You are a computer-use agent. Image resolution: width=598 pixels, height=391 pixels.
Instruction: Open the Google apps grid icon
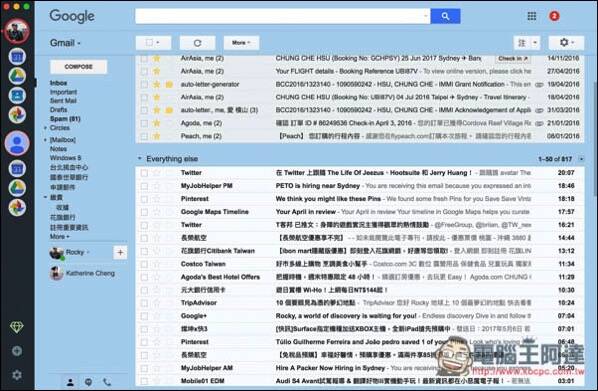coord(532,16)
